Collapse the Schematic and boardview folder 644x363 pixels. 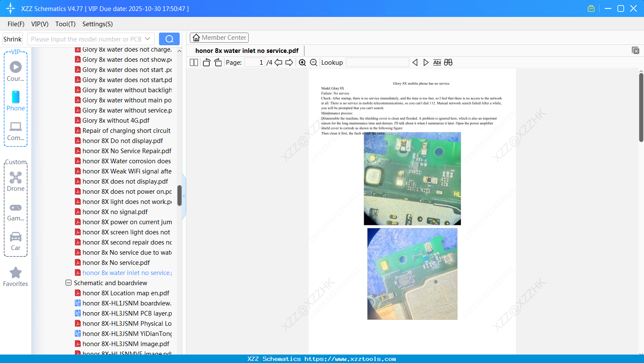pos(69,283)
